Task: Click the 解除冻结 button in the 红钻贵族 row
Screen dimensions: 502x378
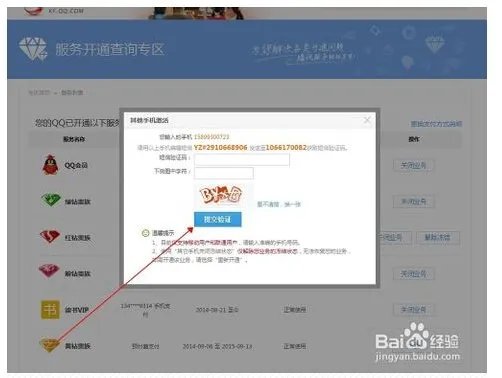Action: point(437,237)
